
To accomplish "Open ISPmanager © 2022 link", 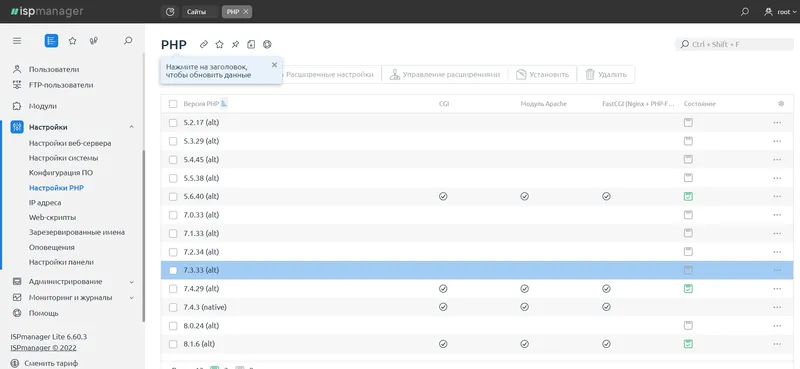I will click(x=43, y=348).
